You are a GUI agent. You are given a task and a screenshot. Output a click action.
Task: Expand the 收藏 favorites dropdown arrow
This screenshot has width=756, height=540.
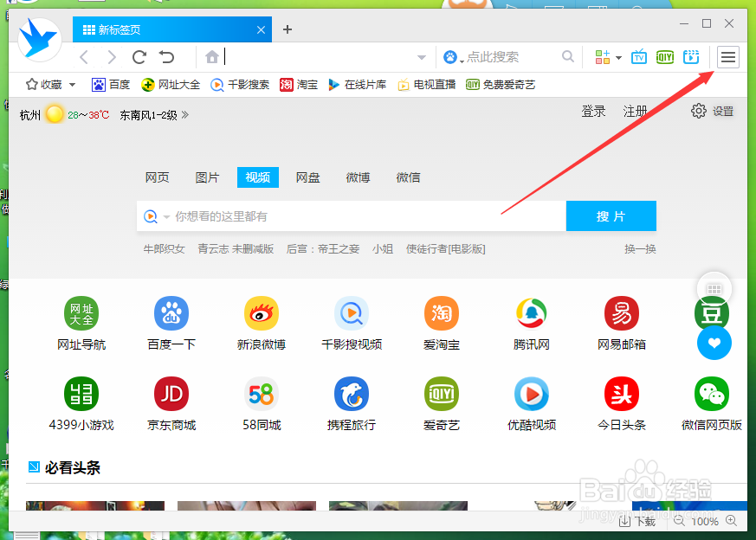(x=73, y=85)
